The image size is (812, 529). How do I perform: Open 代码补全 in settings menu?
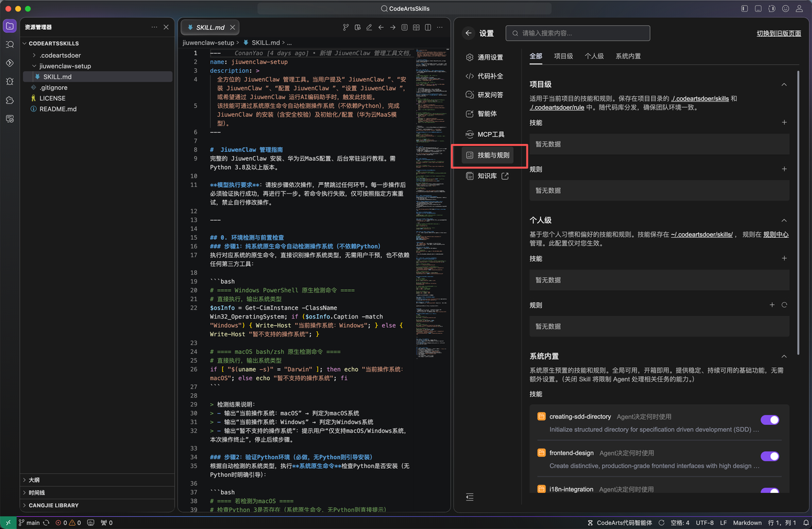(485, 76)
